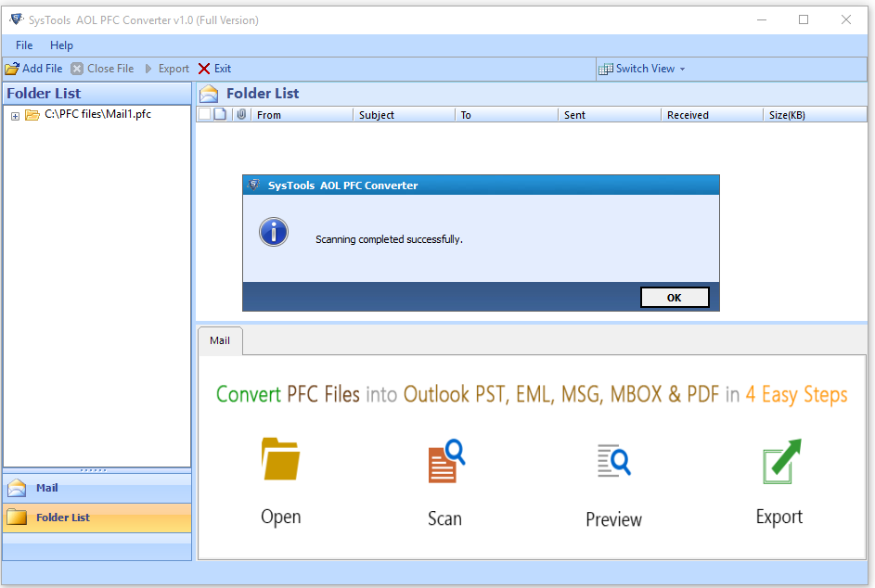Click the Mail envelope icon in the sidebar
The width and height of the screenshot is (875, 588).
(x=17, y=488)
